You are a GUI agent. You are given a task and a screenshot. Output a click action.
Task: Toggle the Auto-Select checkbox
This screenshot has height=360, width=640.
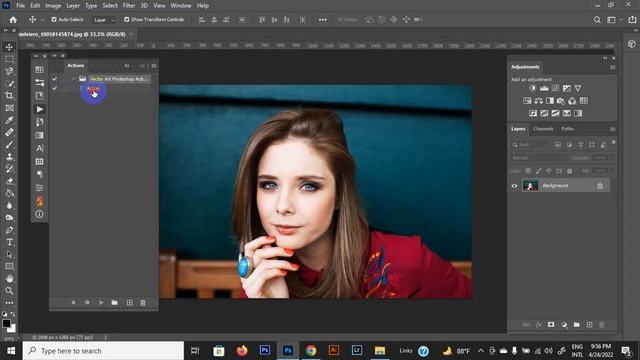coord(54,19)
